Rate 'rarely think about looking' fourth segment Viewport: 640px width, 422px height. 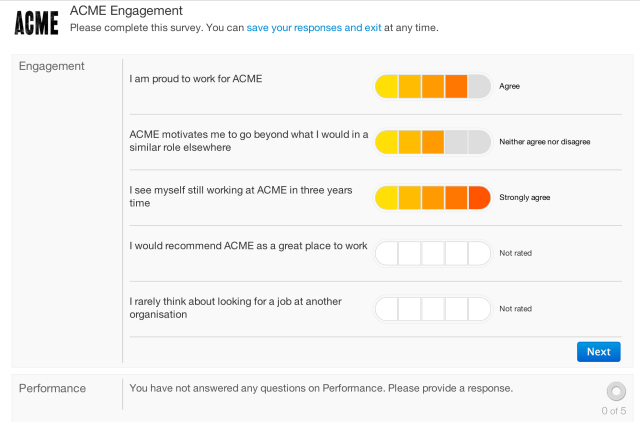click(x=456, y=309)
